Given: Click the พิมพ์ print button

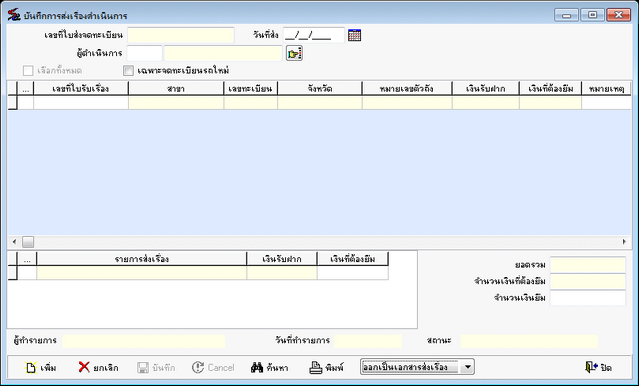Looking at the screenshot, I should (326, 367).
